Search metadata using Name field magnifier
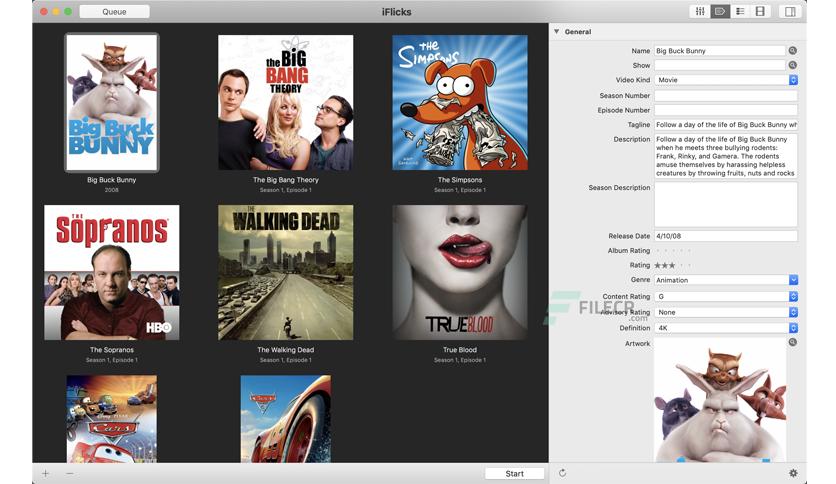The image size is (836, 484). (x=793, y=51)
